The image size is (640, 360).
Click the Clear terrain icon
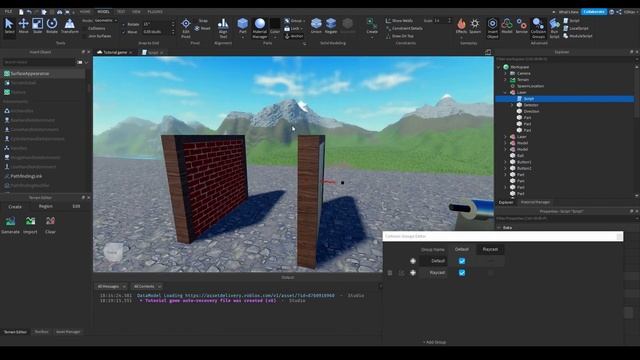(x=50, y=225)
